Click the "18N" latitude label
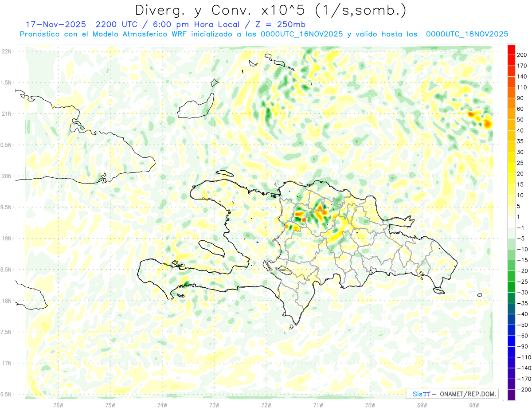Viewport: 532px width, 411px height. [x=7, y=301]
